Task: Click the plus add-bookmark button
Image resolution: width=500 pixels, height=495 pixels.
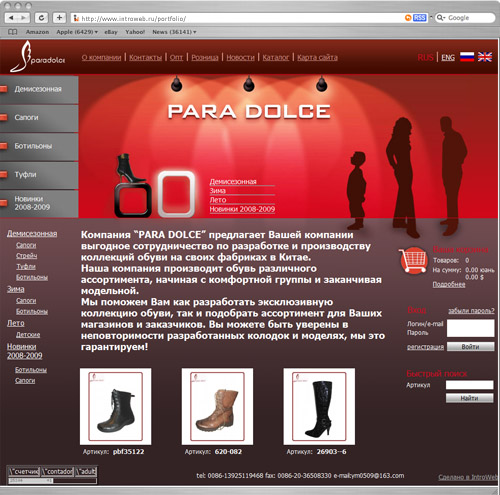Action: [59, 18]
